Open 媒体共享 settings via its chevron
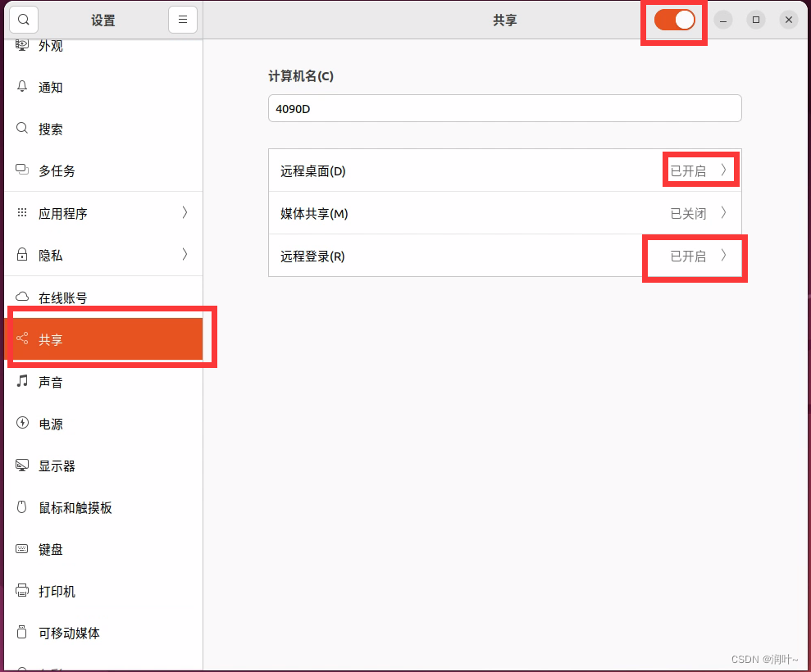 pos(723,213)
